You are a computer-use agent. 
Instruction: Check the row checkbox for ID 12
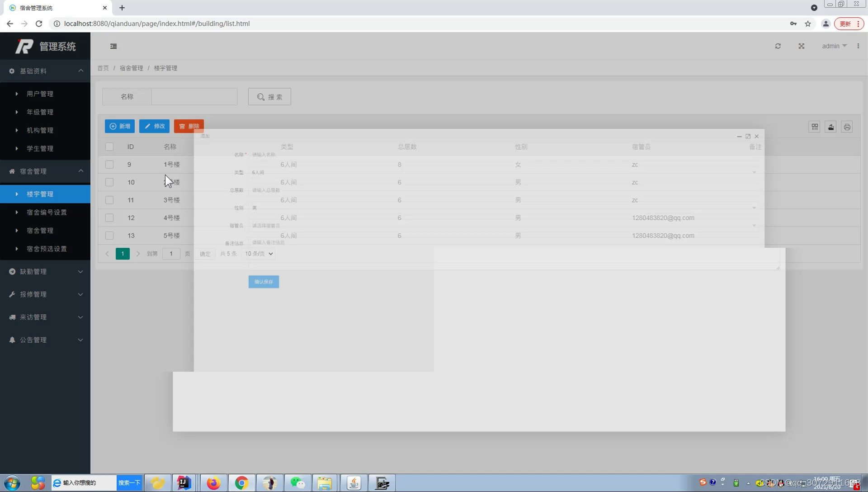[109, 218]
